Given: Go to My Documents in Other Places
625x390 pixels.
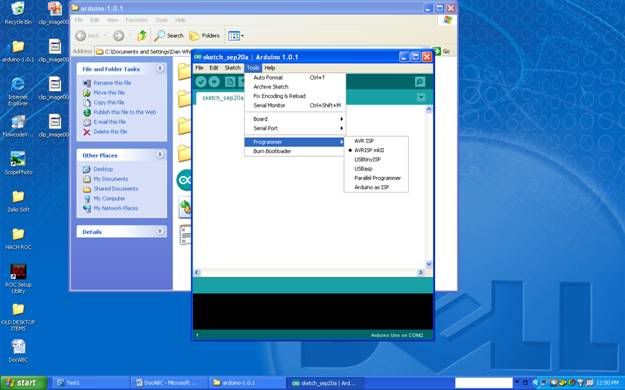Looking at the screenshot, I should coord(111,179).
